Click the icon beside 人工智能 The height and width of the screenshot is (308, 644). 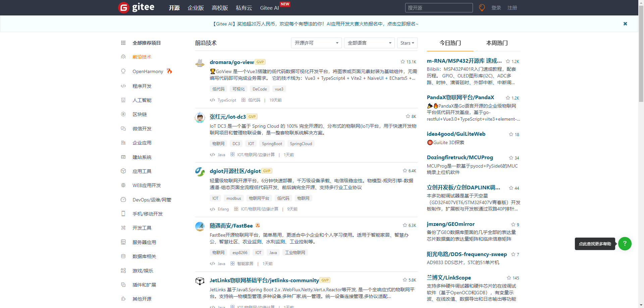(x=123, y=100)
